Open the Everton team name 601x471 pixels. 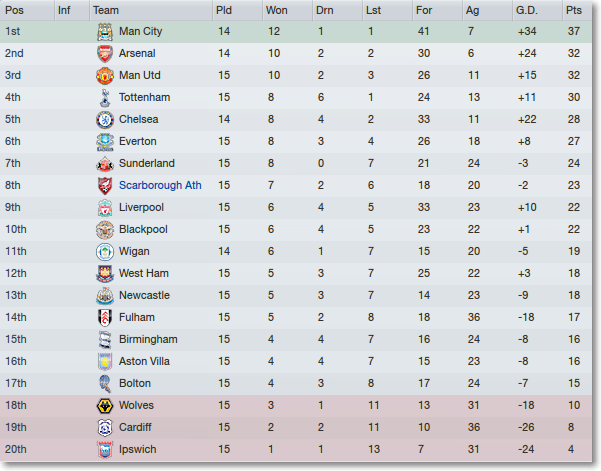pos(138,141)
